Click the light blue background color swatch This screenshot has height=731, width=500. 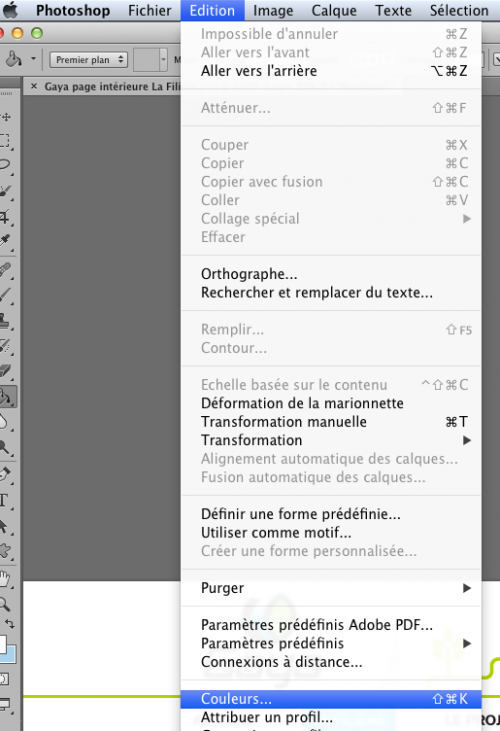click(x=10, y=655)
